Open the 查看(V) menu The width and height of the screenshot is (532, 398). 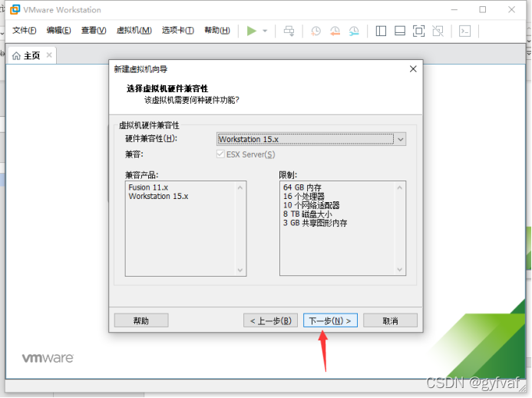(x=94, y=31)
